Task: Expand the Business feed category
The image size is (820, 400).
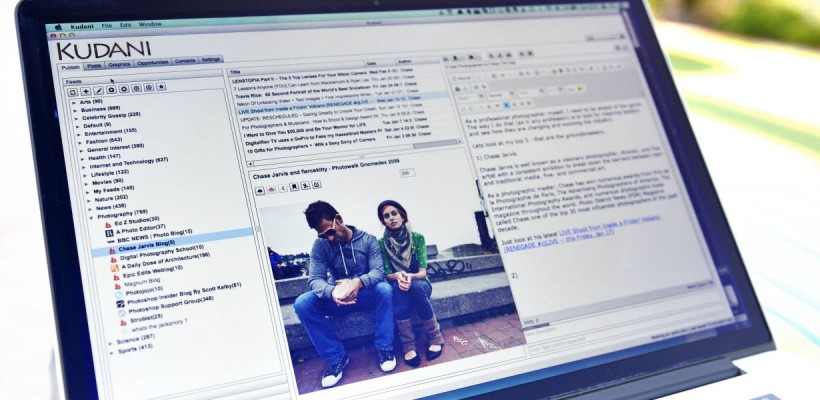Action: pyautogui.click(x=77, y=111)
